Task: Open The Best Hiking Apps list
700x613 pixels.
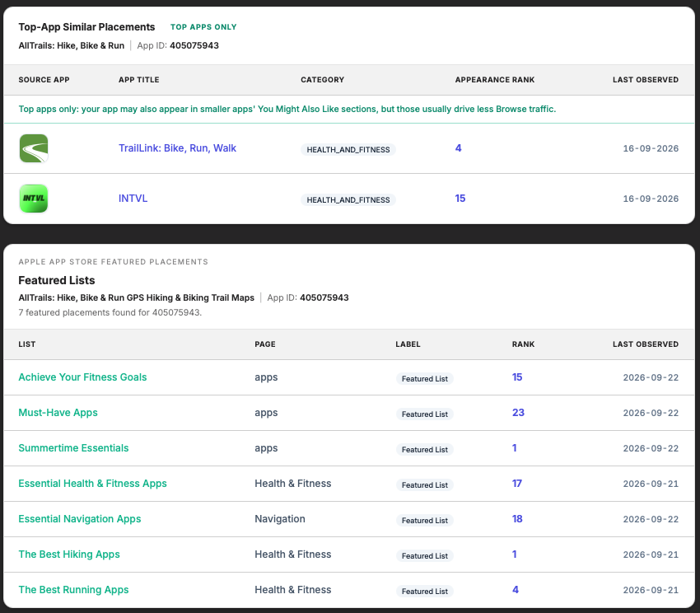Action: (69, 554)
